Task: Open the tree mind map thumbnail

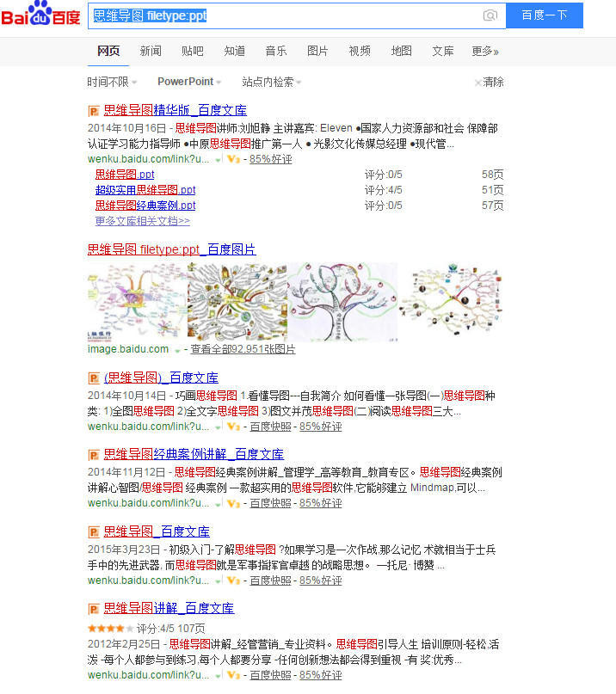Action: pyautogui.click(x=342, y=301)
